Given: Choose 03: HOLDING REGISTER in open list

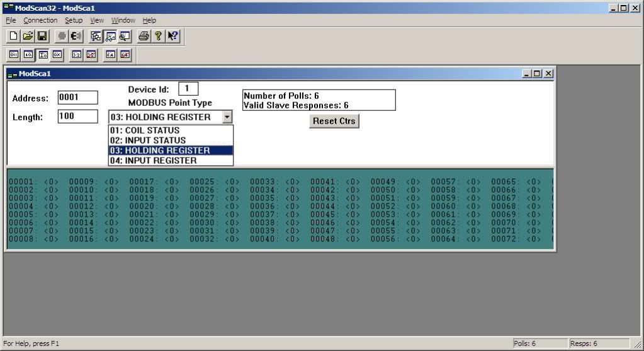Looking at the screenshot, I should click(171, 151).
